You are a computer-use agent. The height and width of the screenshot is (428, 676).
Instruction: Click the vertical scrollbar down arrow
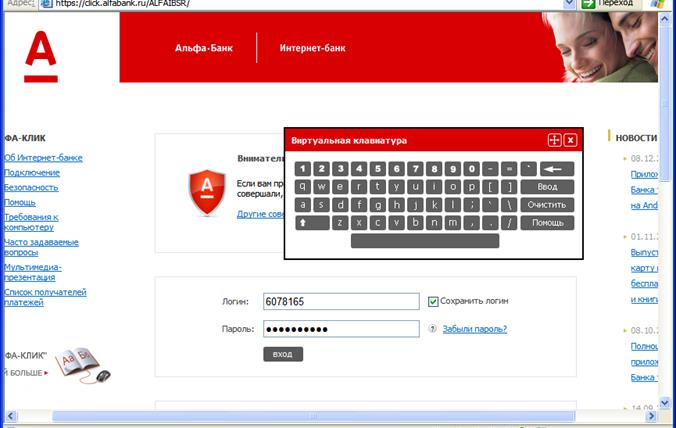pos(664,403)
